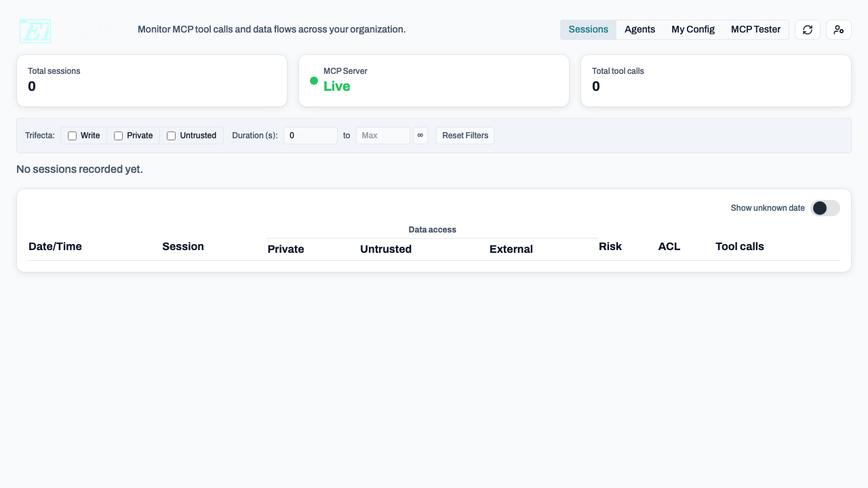Viewport: 868px width, 488px height.
Task: Open the MCP Tester tab
Action: (x=755, y=29)
